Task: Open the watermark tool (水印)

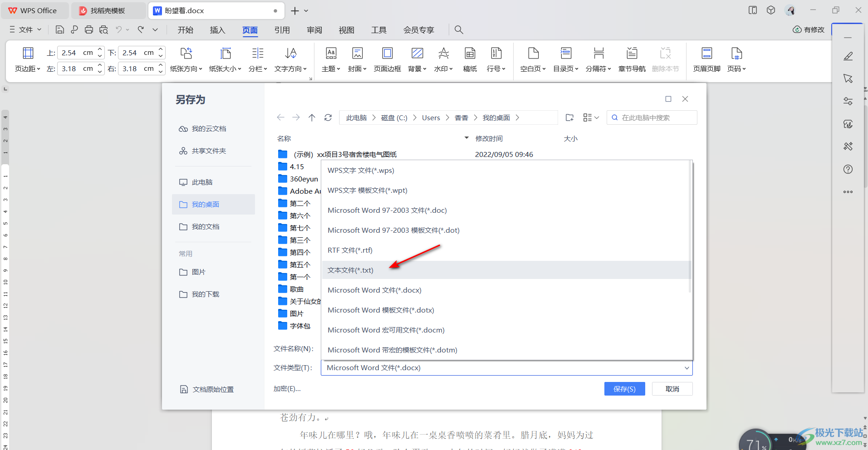Action: click(443, 59)
